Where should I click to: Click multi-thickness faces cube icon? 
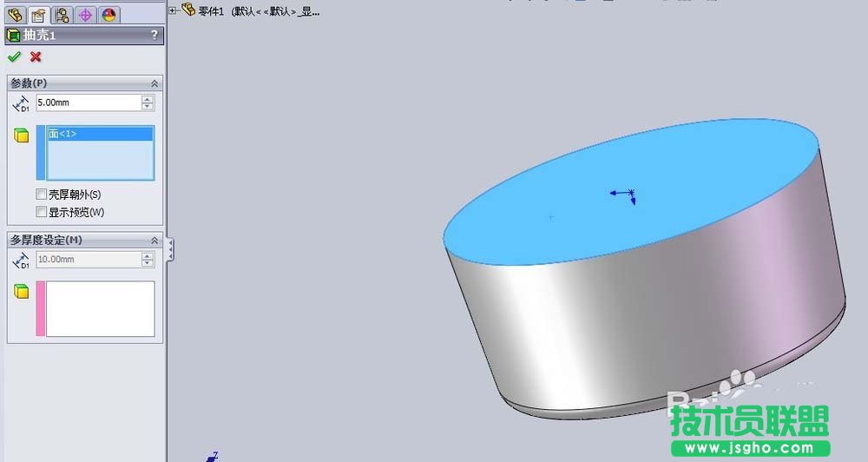point(21,292)
